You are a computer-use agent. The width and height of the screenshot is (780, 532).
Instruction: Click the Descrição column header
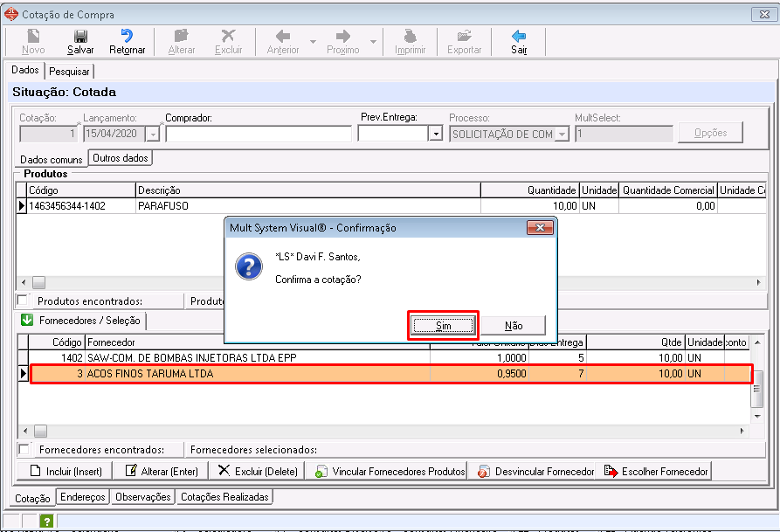(308, 190)
